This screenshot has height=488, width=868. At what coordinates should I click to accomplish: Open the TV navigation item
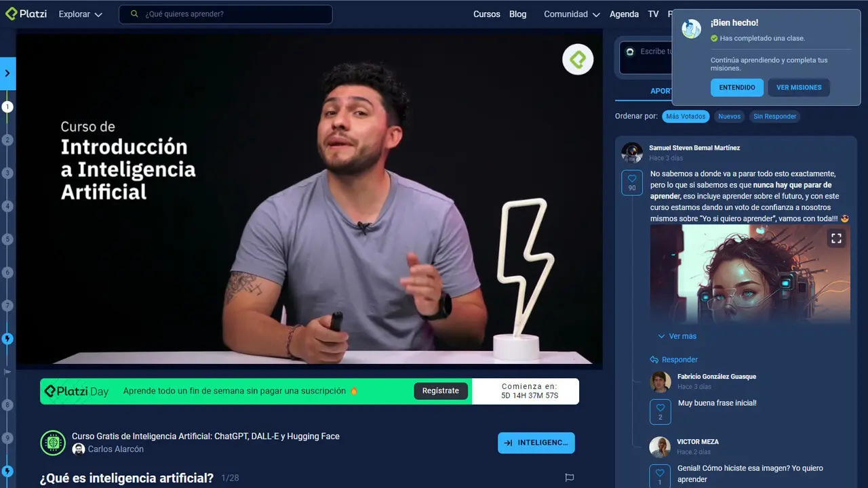click(x=653, y=14)
